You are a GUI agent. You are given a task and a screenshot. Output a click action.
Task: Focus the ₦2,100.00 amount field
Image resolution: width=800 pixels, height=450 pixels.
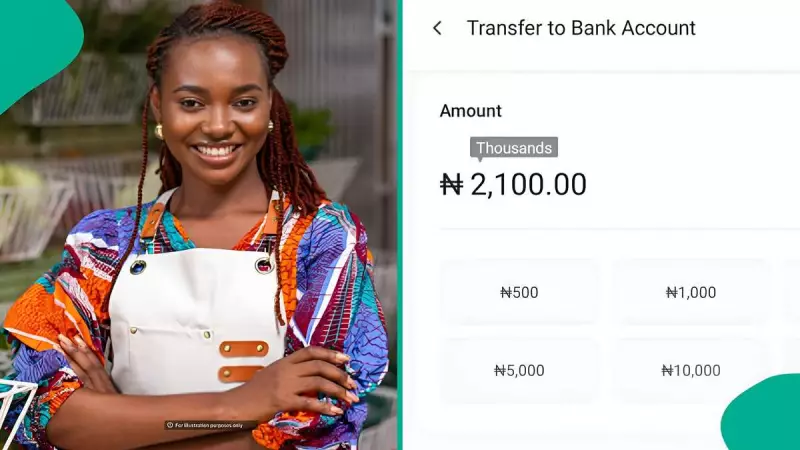click(513, 184)
